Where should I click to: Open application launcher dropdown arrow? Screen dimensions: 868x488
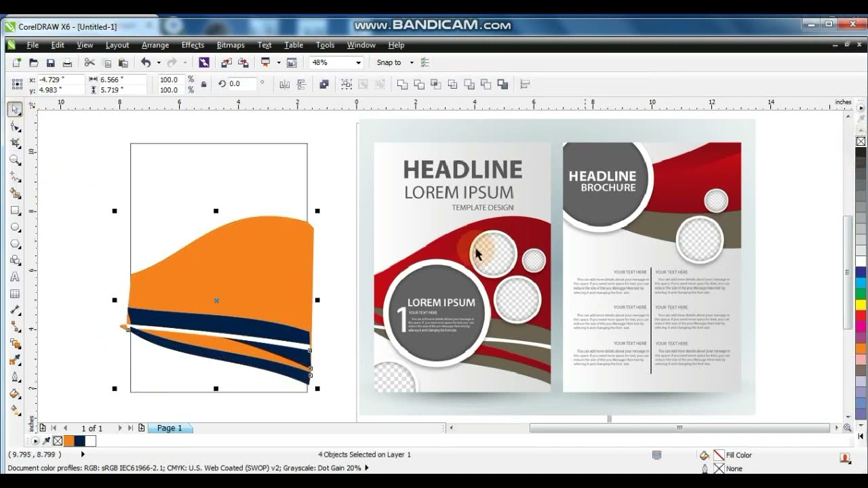tap(279, 62)
